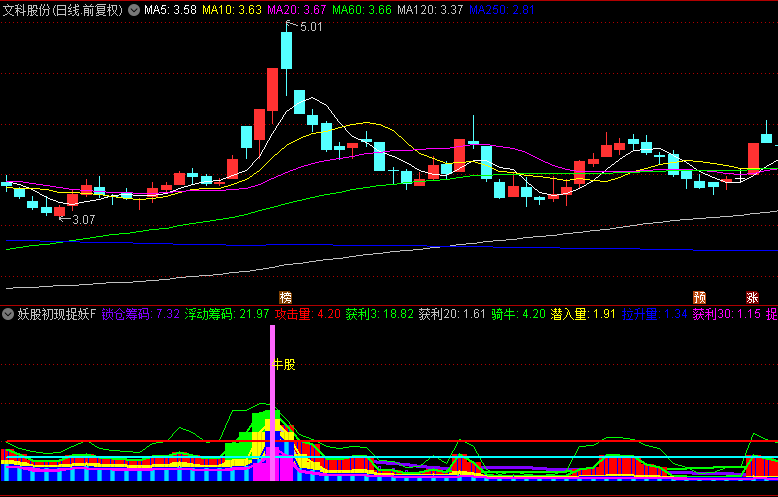Image resolution: width=778 pixels, height=497 pixels.
Task: Click the 3.07 low price marker
Action: pyautogui.click(x=82, y=219)
